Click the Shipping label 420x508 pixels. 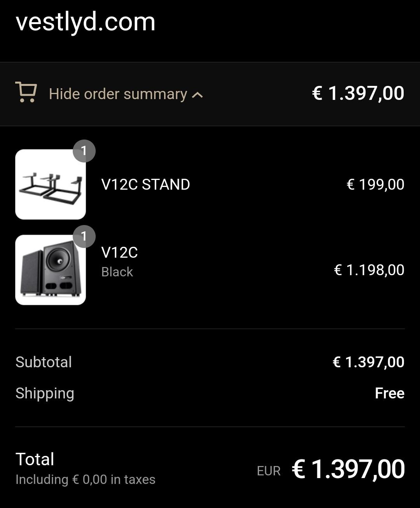coord(45,394)
